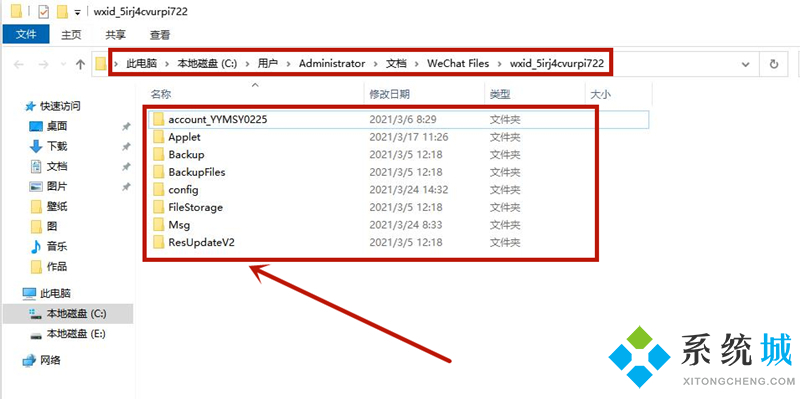Select 本地磁盘 (C:) in navigation pane
This screenshot has width=800, height=399.
click(67, 313)
